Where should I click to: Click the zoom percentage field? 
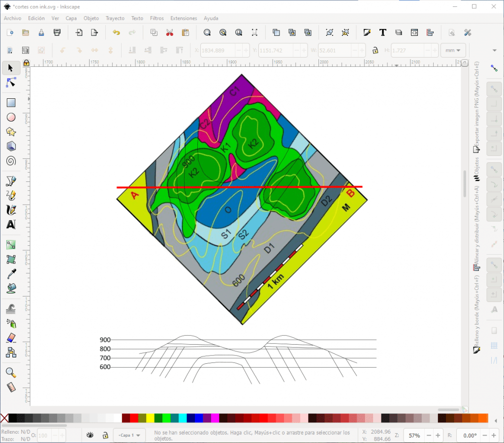pos(414,435)
